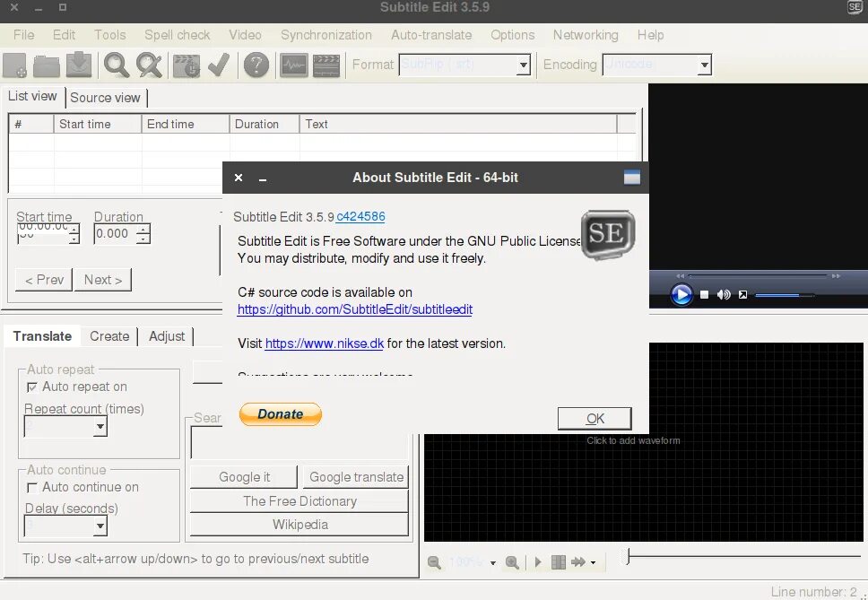The image size is (868, 600).
Task: Open the Delay seconds dropdown
Action: [100, 526]
